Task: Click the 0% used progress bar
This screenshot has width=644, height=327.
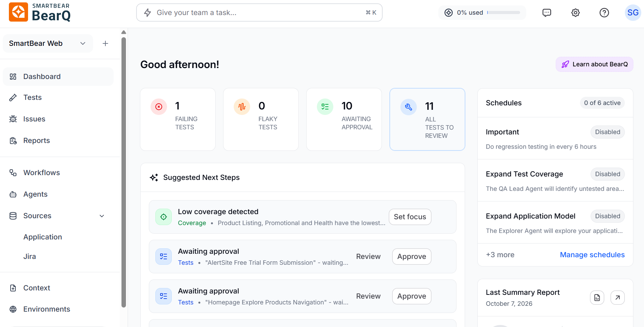Action: 504,13
